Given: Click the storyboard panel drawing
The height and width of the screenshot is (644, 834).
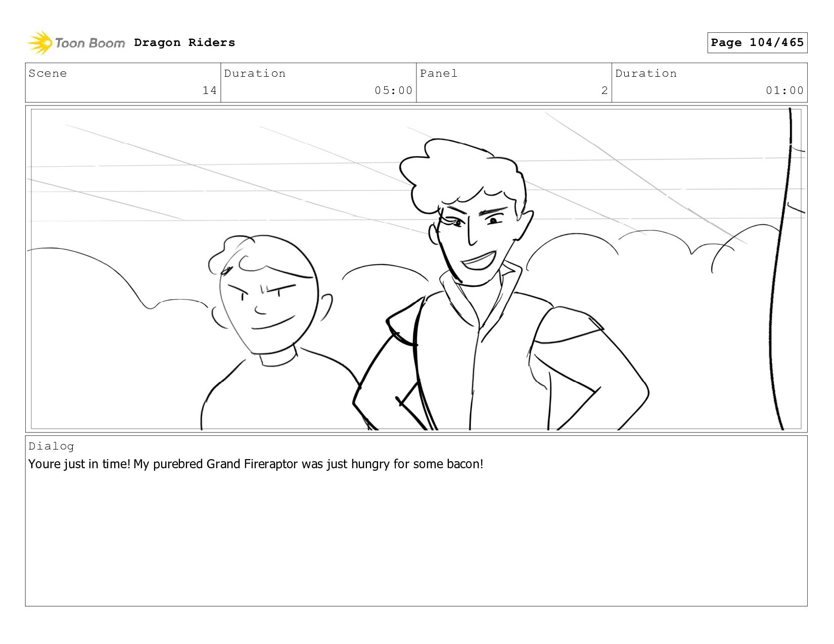Looking at the screenshot, I should pyautogui.click(x=416, y=269).
